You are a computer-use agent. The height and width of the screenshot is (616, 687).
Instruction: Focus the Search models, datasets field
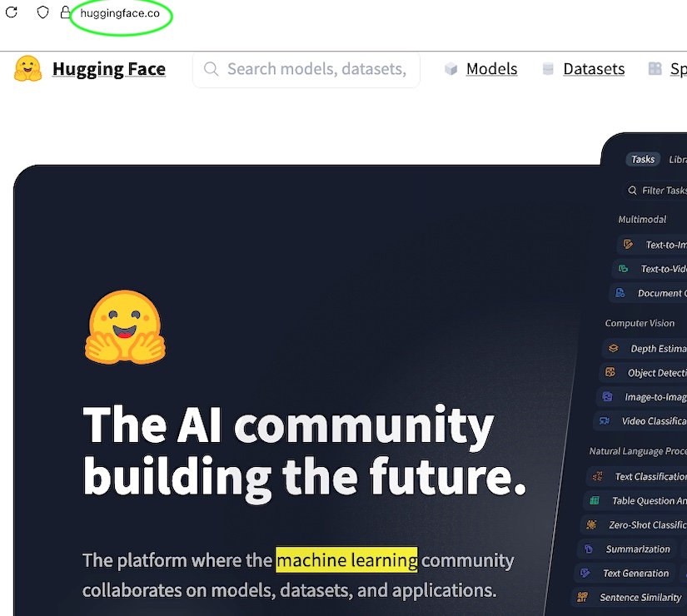pyautogui.click(x=306, y=69)
